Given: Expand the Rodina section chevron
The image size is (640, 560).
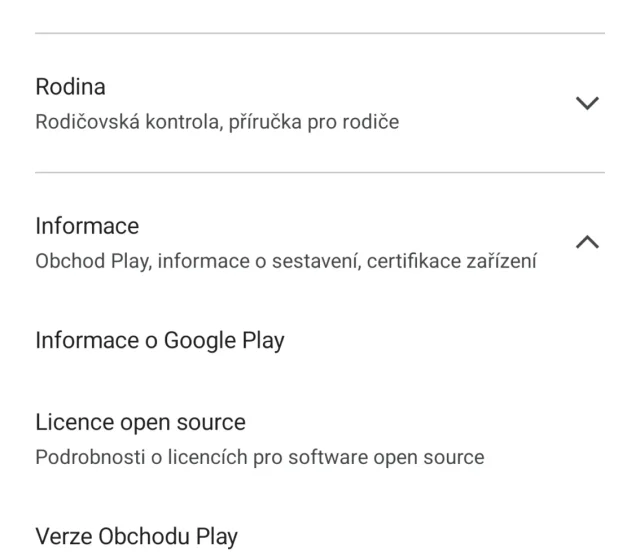Looking at the screenshot, I should click(590, 103).
